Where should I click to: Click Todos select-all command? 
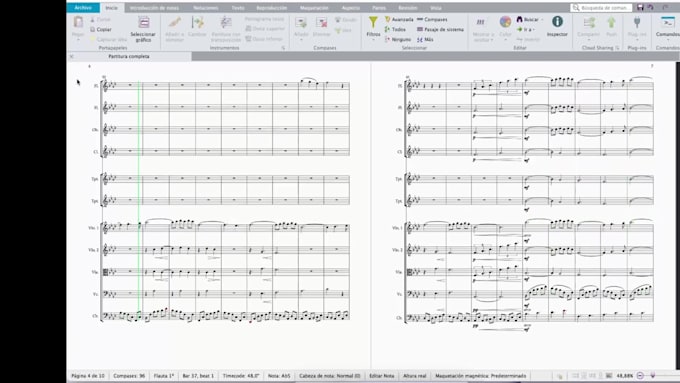tap(395, 29)
